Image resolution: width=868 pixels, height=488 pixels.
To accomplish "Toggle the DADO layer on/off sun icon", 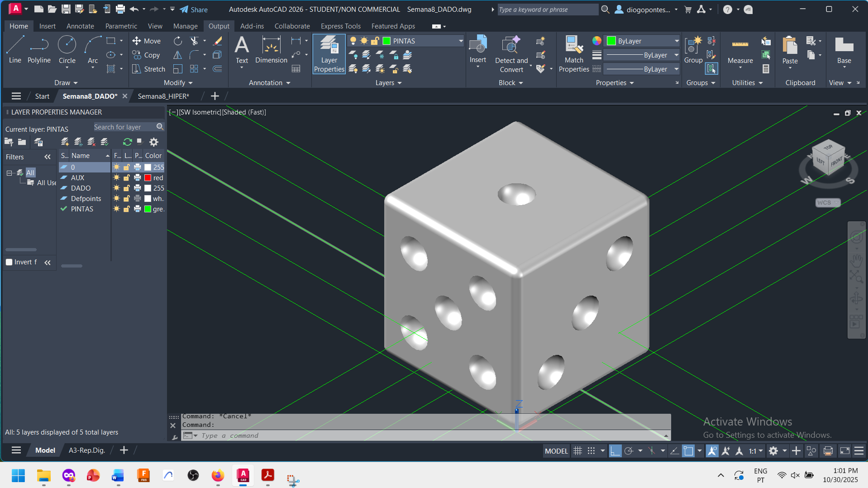I will click(x=117, y=188).
